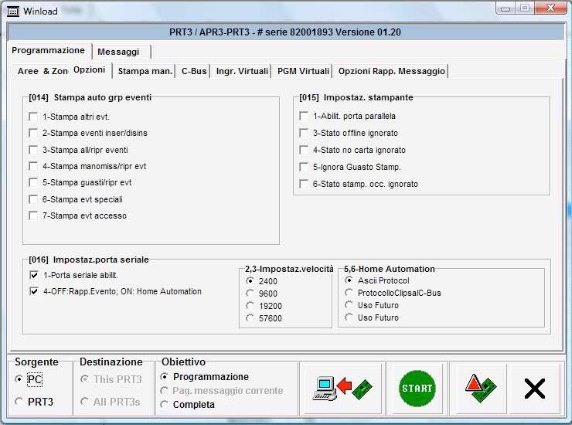Check 6-Stampa evt speciali
Image resolution: width=572 pixels, height=425 pixels.
coord(33,199)
